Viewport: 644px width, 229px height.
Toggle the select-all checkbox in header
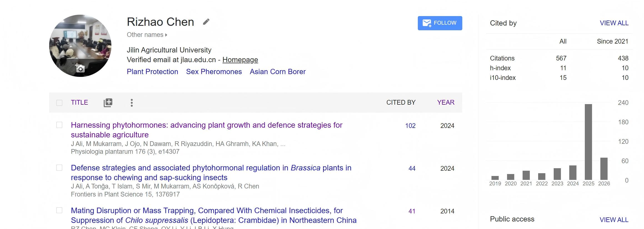tap(59, 103)
